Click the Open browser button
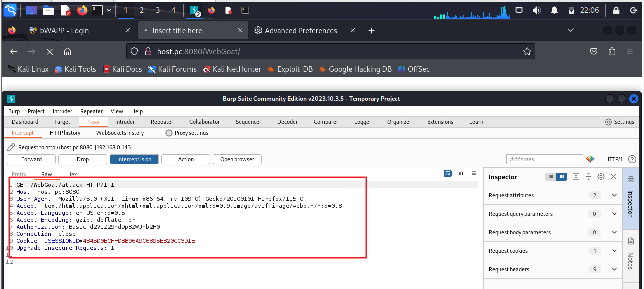644x289 pixels. [x=237, y=159]
